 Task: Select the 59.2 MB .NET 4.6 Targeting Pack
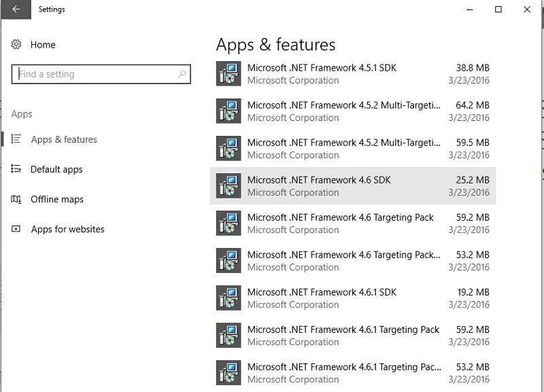pyautogui.click(x=352, y=223)
